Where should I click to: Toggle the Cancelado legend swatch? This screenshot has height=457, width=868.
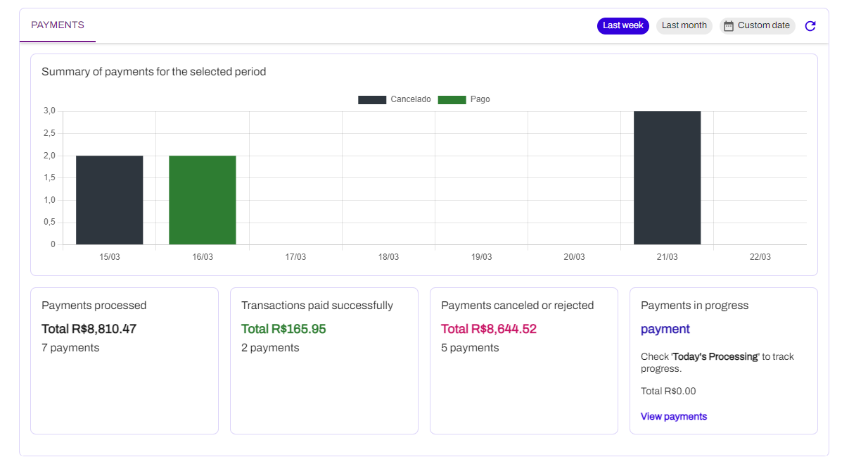click(372, 100)
